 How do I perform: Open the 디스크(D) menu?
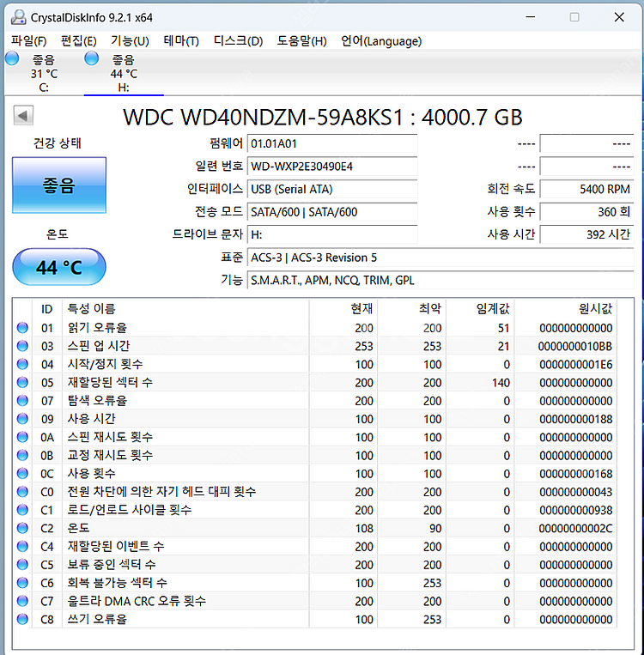pyautogui.click(x=238, y=41)
